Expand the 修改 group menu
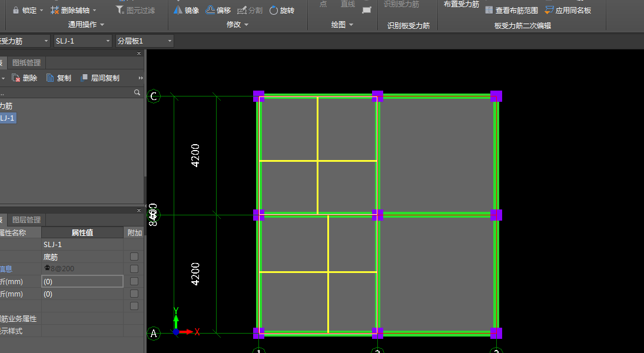This screenshot has height=353, width=644. tap(237, 25)
